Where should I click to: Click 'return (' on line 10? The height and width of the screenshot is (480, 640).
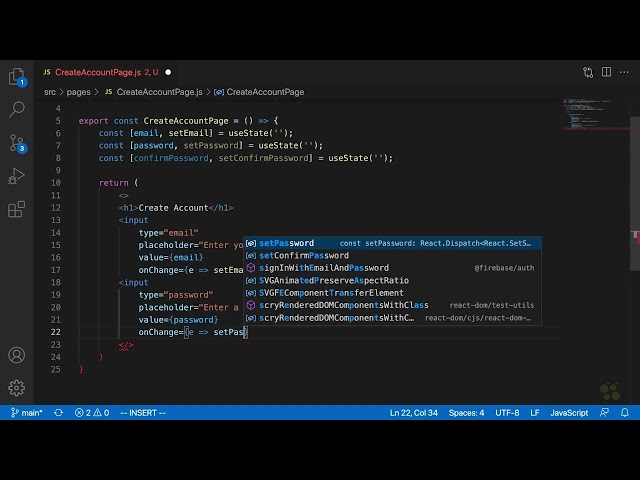(x=118, y=183)
